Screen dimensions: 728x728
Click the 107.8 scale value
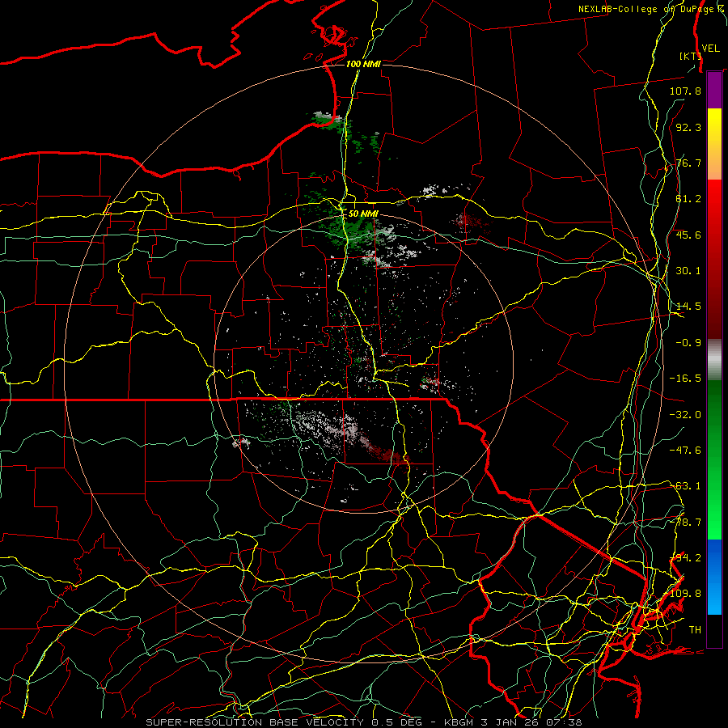pyautogui.click(x=685, y=91)
